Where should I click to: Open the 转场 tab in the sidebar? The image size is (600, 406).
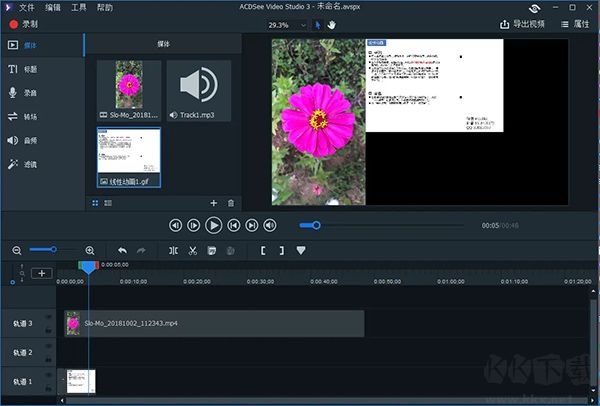pyautogui.click(x=30, y=116)
